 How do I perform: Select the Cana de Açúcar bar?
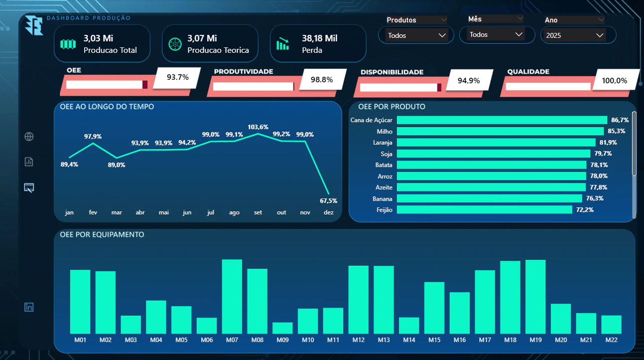(x=502, y=120)
